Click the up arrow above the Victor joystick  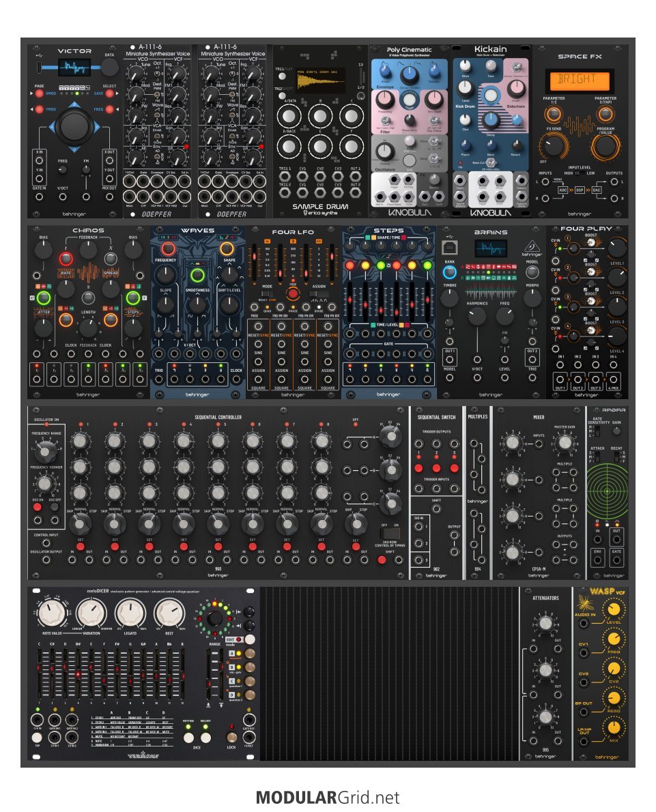coord(74,105)
